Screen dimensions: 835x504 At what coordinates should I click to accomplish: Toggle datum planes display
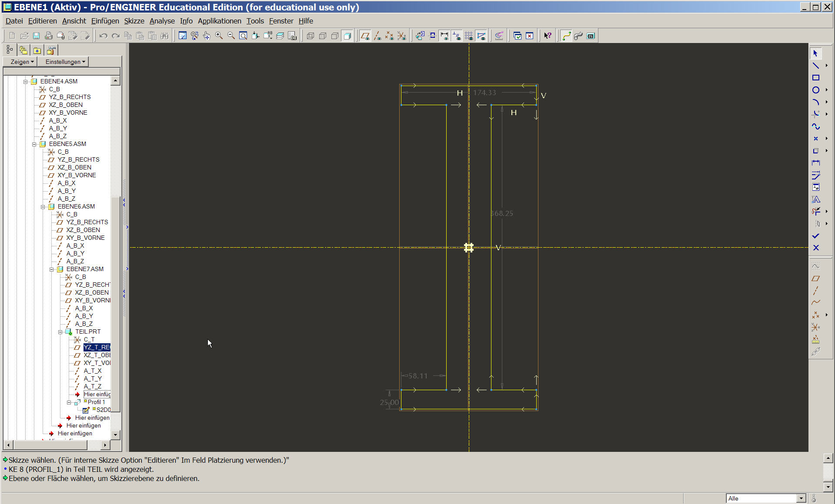(365, 36)
